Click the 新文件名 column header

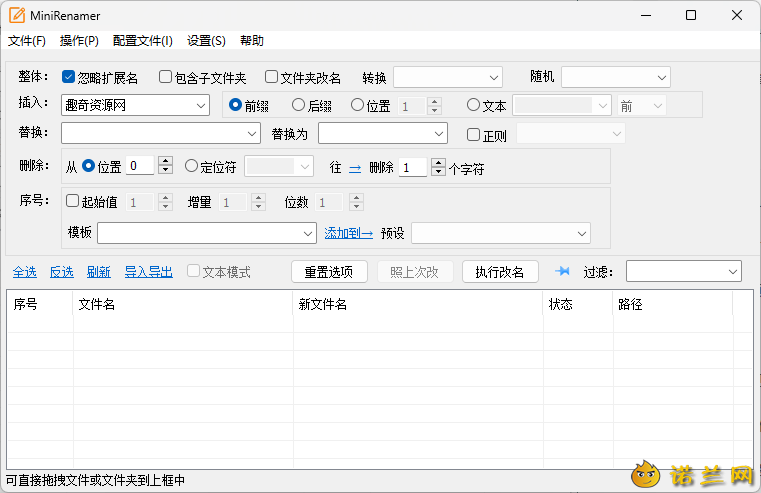(x=418, y=304)
